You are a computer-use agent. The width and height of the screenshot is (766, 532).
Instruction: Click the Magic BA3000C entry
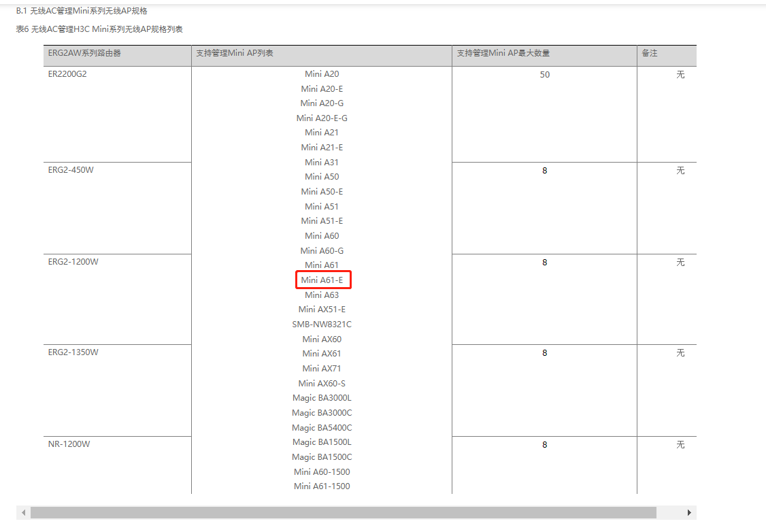tap(322, 413)
